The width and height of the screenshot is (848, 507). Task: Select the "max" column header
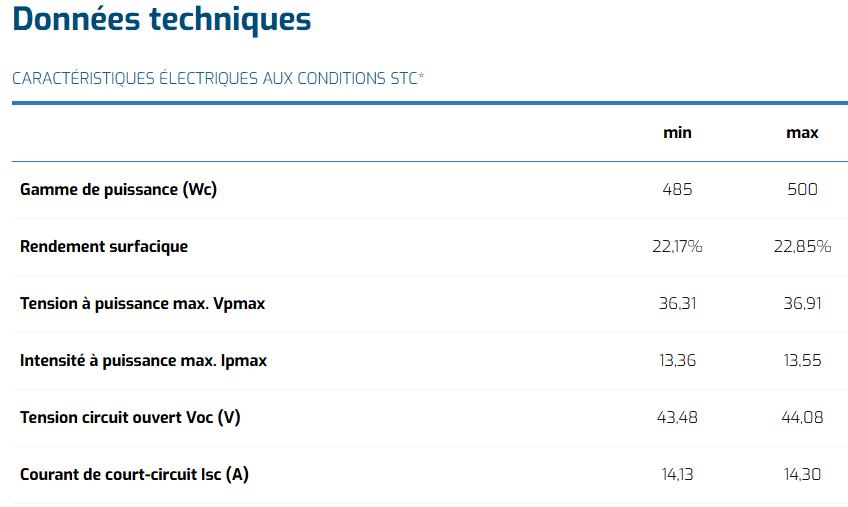coord(802,132)
